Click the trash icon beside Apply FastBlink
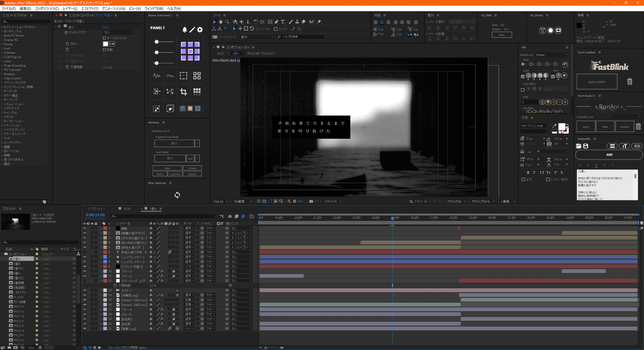The width and height of the screenshot is (644, 350). [x=630, y=81]
